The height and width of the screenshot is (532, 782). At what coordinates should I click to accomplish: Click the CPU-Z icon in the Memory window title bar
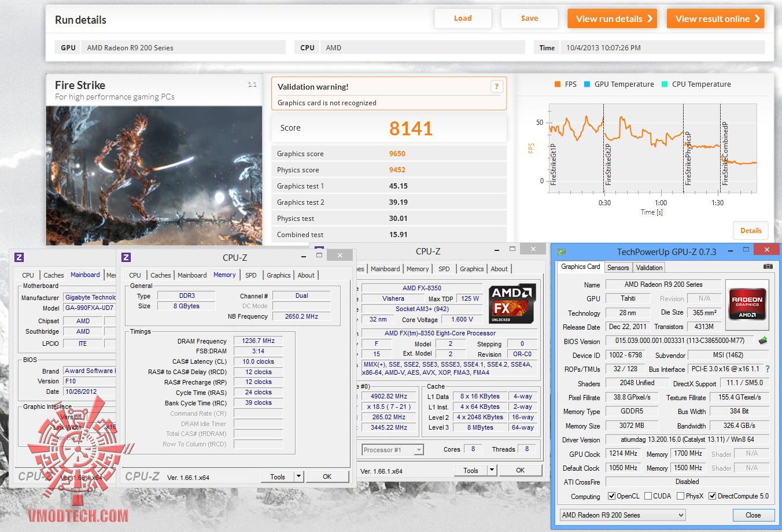point(126,257)
